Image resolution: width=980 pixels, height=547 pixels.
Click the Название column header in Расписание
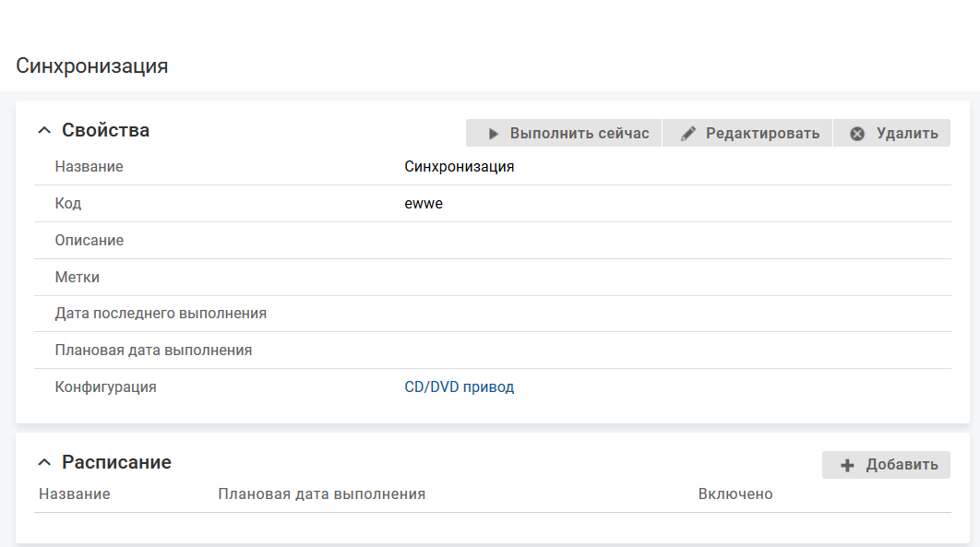pos(75,494)
